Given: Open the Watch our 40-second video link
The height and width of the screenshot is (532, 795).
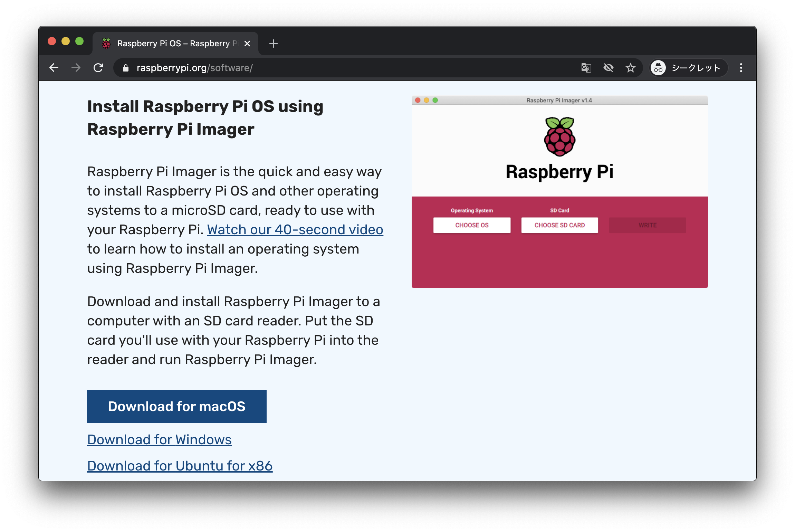Looking at the screenshot, I should [295, 229].
